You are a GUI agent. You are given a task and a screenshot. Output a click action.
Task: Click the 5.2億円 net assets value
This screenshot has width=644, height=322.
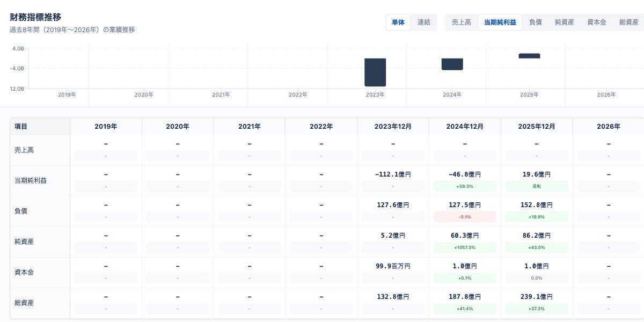tap(393, 236)
